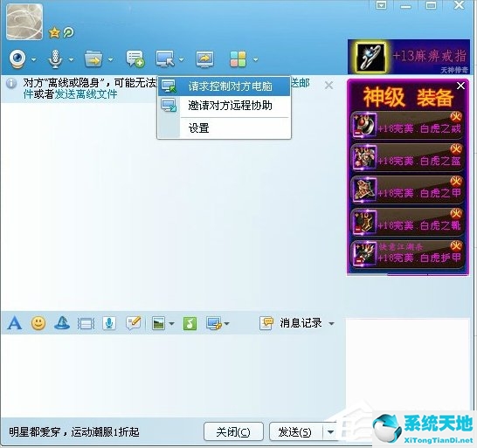The height and width of the screenshot is (448, 477).
Task: Open the 发送离线文件 link
Action: point(86,94)
